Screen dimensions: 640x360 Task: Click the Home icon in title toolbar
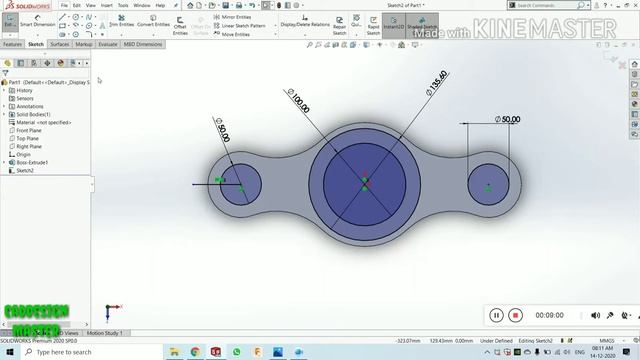tap(190, 5)
